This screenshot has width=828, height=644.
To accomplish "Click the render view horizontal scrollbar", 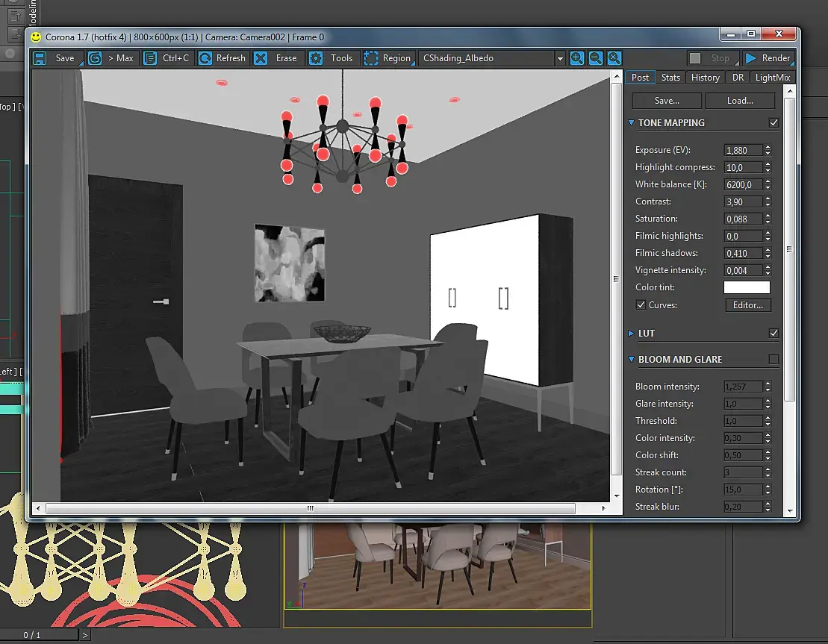I will (311, 508).
